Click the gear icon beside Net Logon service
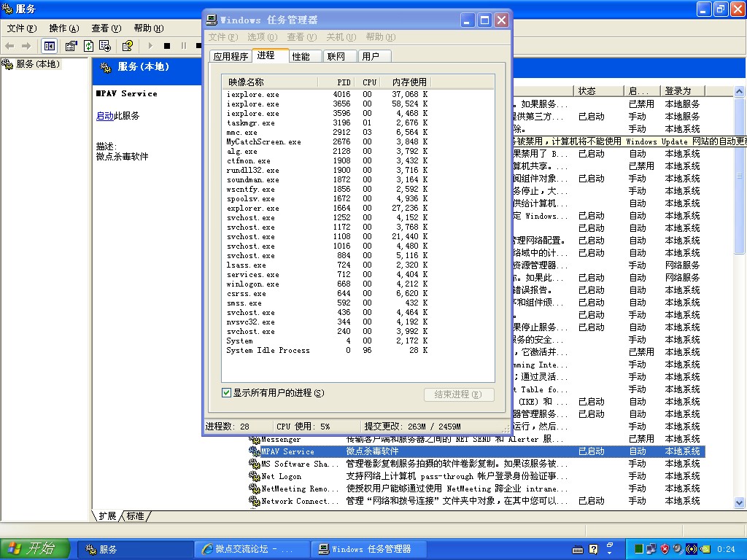 tap(255, 476)
